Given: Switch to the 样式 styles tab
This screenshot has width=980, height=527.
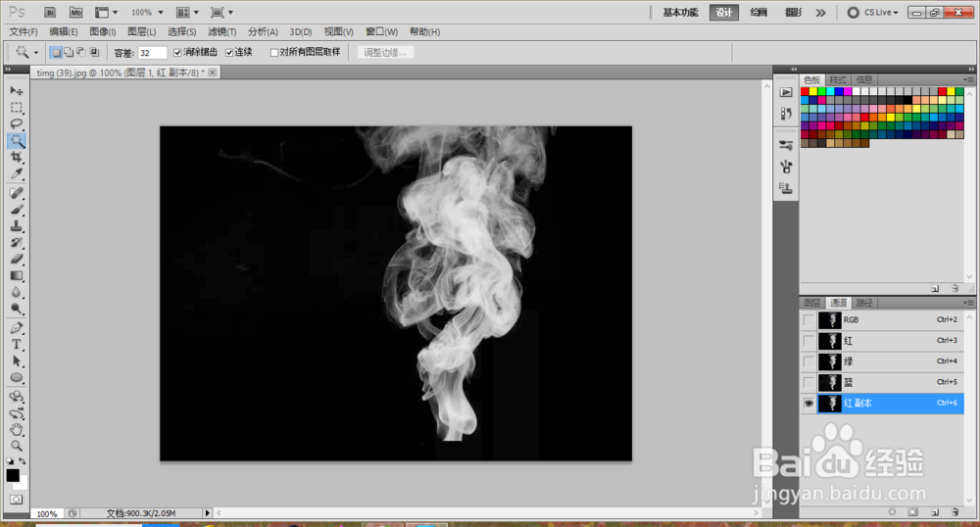Looking at the screenshot, I should [x=838, y=80].
